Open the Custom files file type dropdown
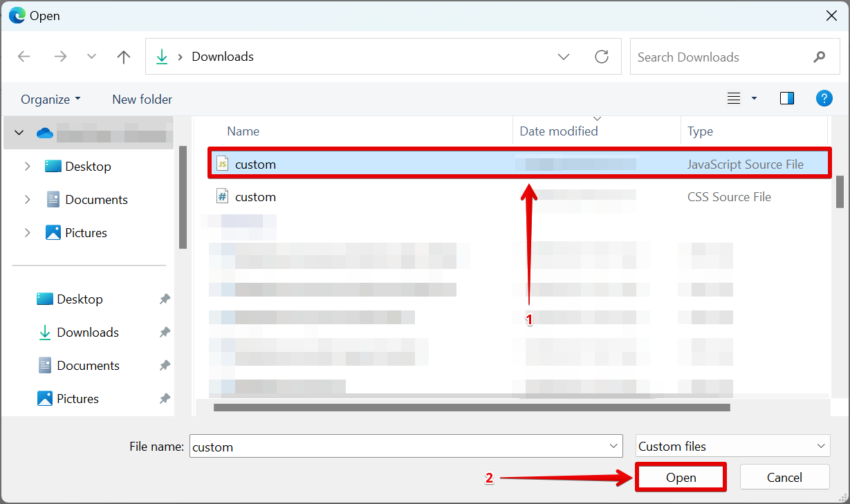This screenshot has height=504, width=850. coord(732,446)
